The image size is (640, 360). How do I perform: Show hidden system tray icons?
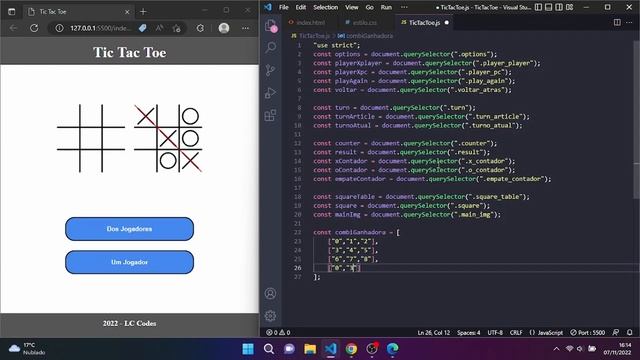pyautogui.click(x=556, y=349)
